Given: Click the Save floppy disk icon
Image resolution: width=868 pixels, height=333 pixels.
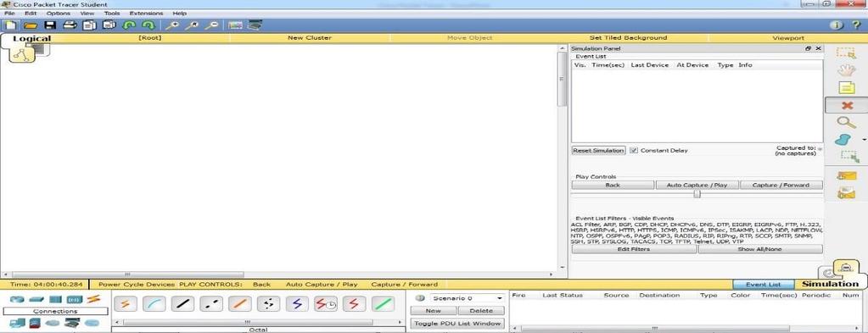Looking at the screenshot, I should point(50,25).
